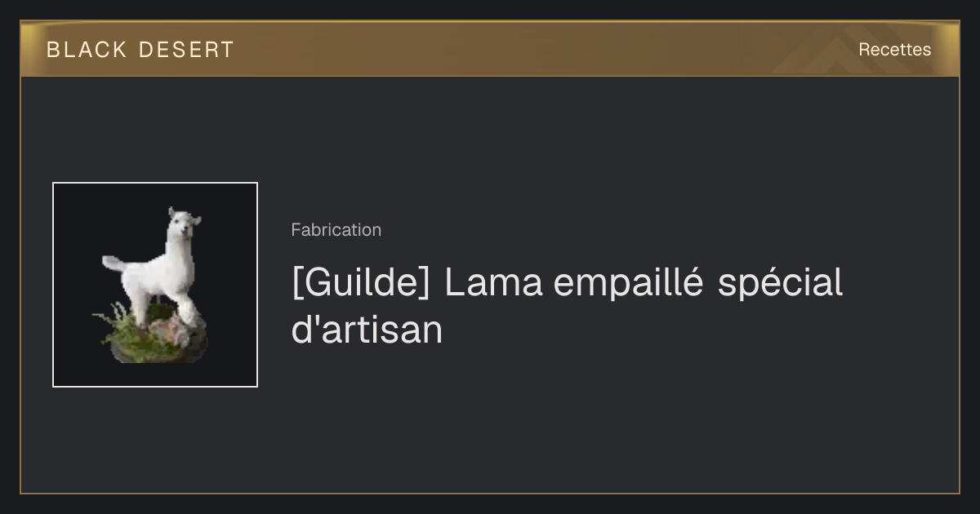Click the empty dark card area below the title

tap(572, 424)
